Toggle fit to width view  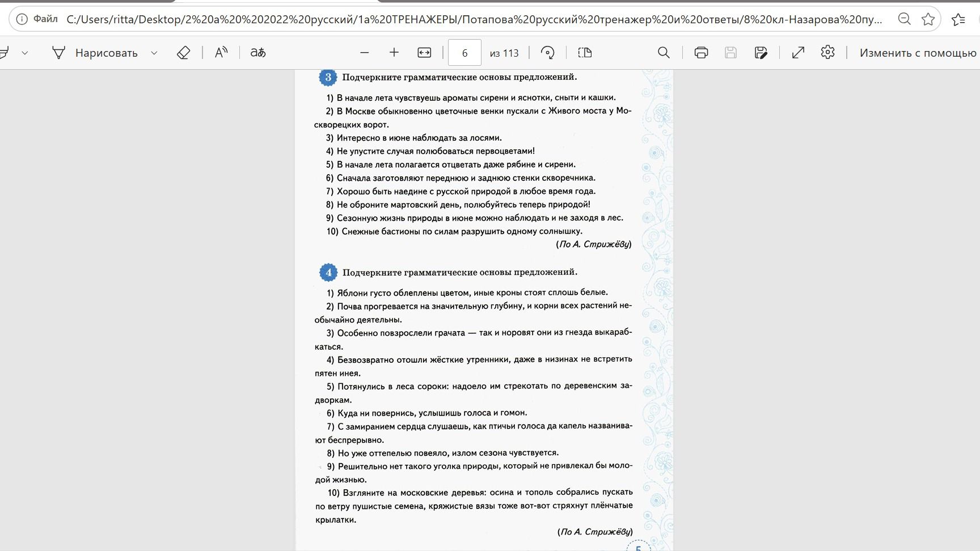(424, 53)
